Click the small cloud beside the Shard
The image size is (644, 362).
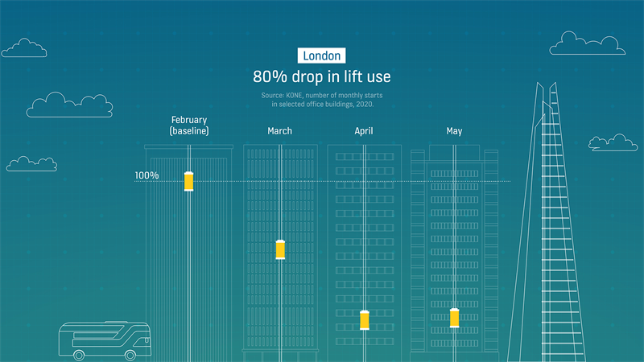tap(613, 143)
